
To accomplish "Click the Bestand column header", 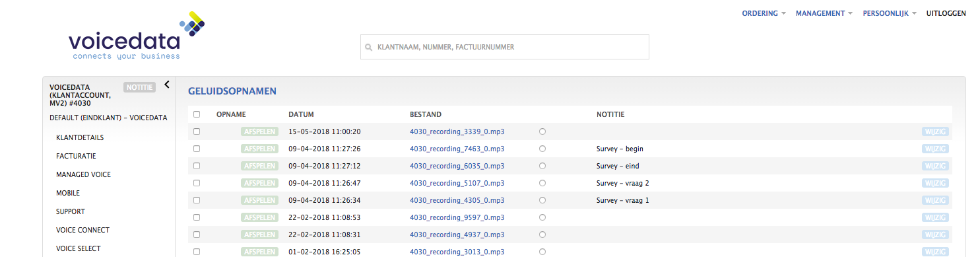I will (x=426, y=114).
